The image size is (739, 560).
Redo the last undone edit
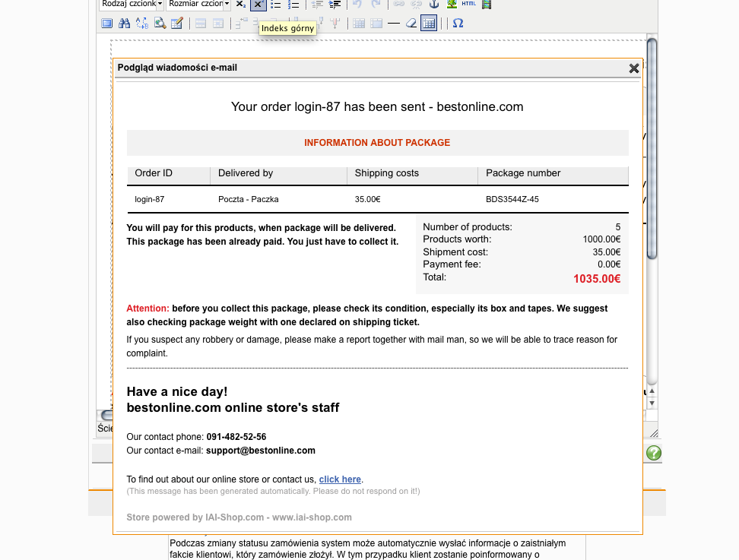click(376, 5)
